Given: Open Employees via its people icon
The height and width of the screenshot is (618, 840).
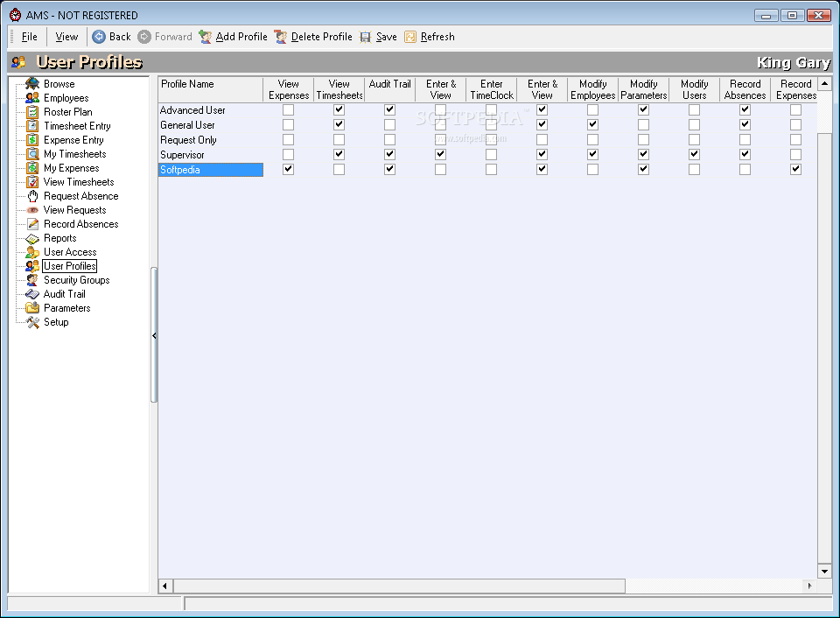Looking at the screenshot, I should click(x=32, y=97).
